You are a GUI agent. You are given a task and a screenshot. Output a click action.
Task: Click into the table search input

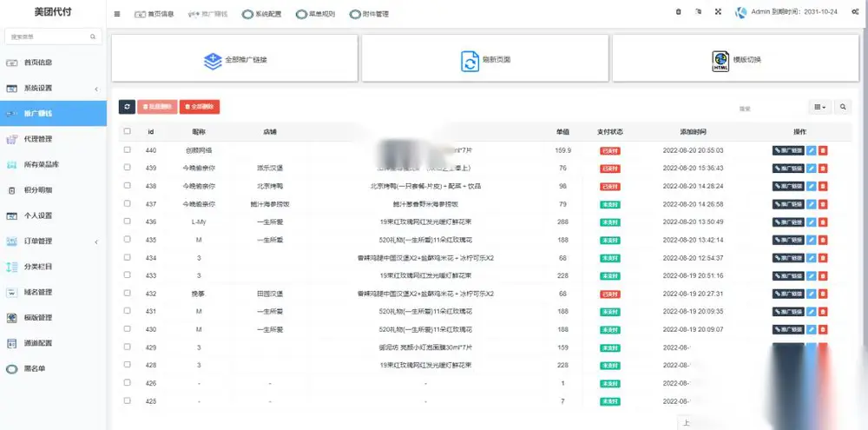770,108
